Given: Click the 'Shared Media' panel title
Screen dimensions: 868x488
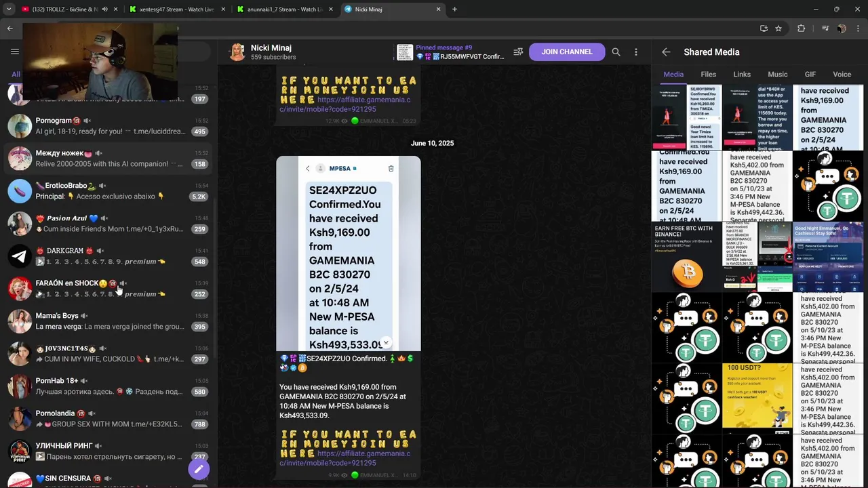Looking at the screenshot, I should coord(711,52).
